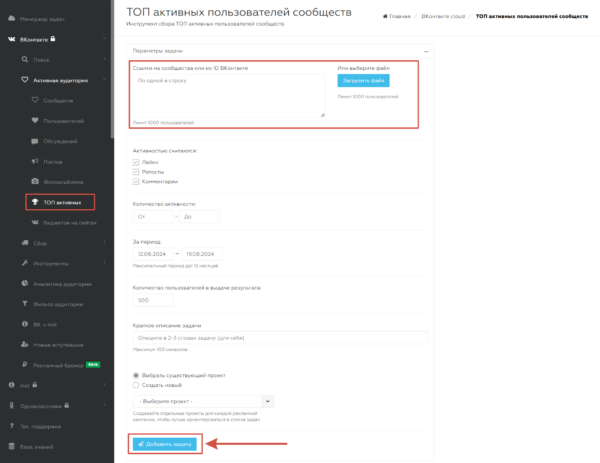Click the chat bubble icon beside Обсуждений
The width and height of the screenshot is (600, 463).
click(35, 141)
